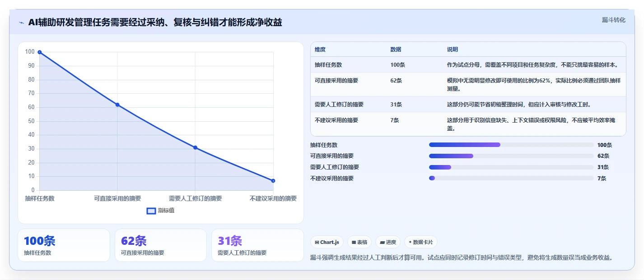Image resolution: width=644 pixels, height=280 pixels.
Task: Click the chart data point at 7
Action: point(273,181)
